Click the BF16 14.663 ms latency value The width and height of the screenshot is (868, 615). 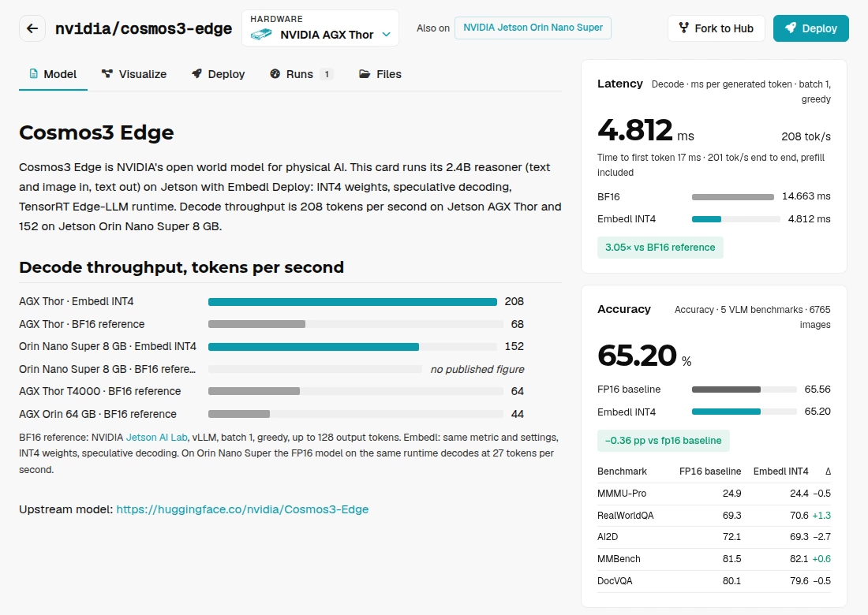click(x=806, y=196)
